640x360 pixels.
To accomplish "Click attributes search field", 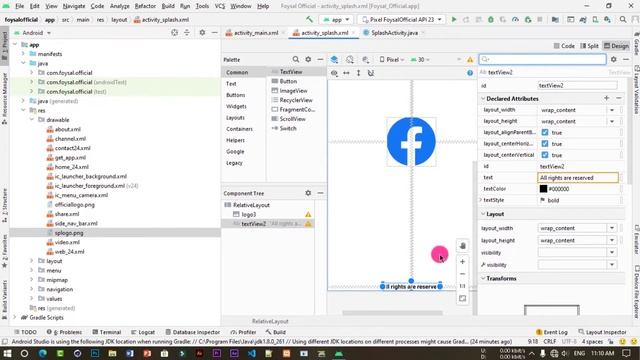I will (542, 60).
